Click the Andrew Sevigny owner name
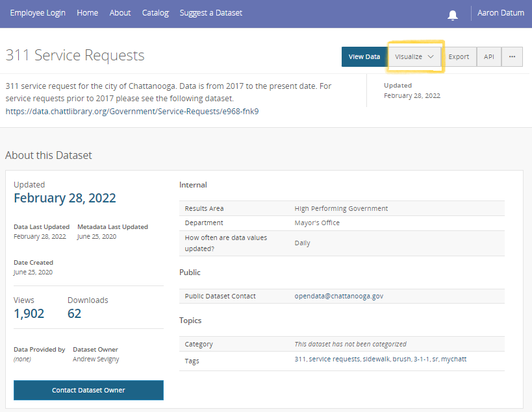This screenshot has width=532, height=412. coord(96,359)
